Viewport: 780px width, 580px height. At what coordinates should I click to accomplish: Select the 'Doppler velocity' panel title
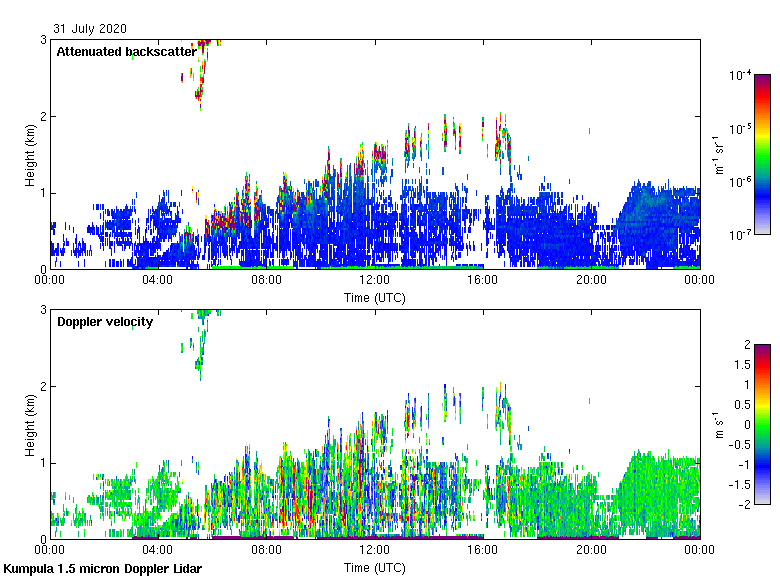coord(105,322)
